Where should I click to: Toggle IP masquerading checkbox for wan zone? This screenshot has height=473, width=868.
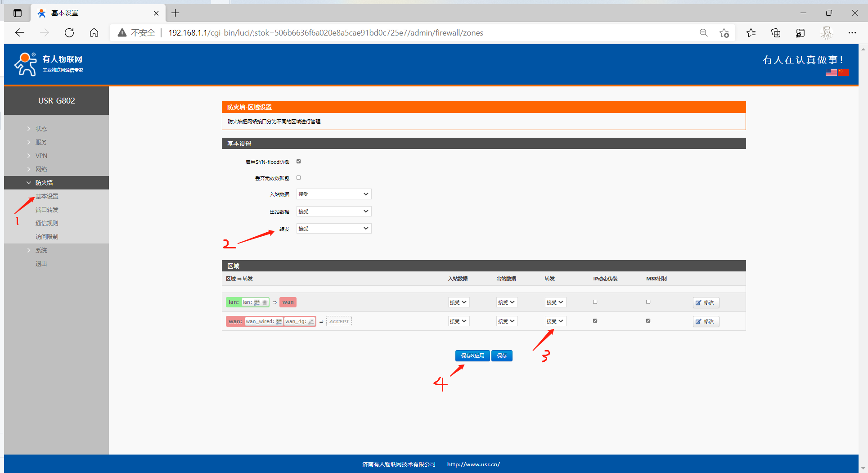click(595, 321)
